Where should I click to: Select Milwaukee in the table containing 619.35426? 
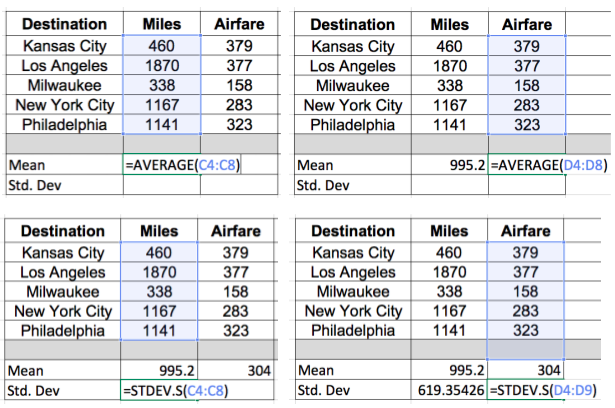coord(353,291)
